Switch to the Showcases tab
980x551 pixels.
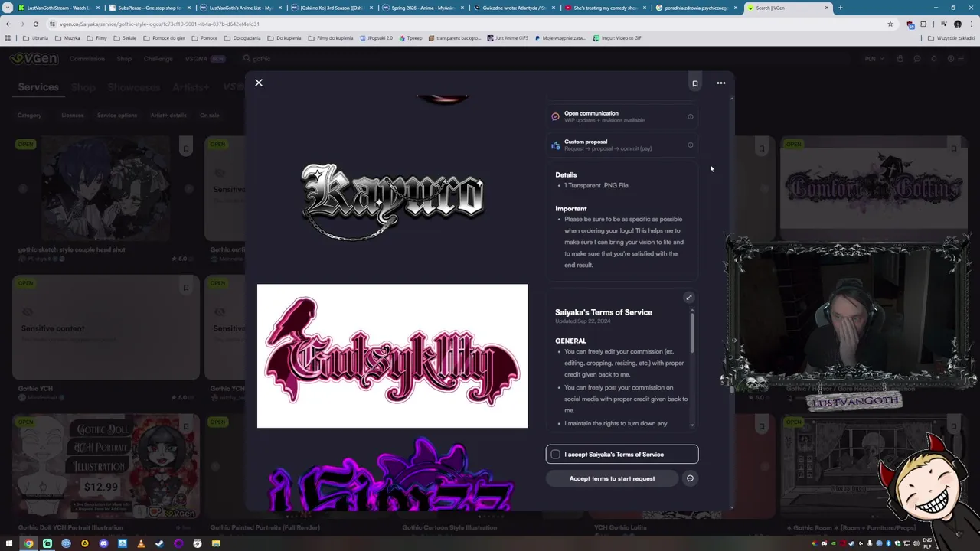pos(133,87)
